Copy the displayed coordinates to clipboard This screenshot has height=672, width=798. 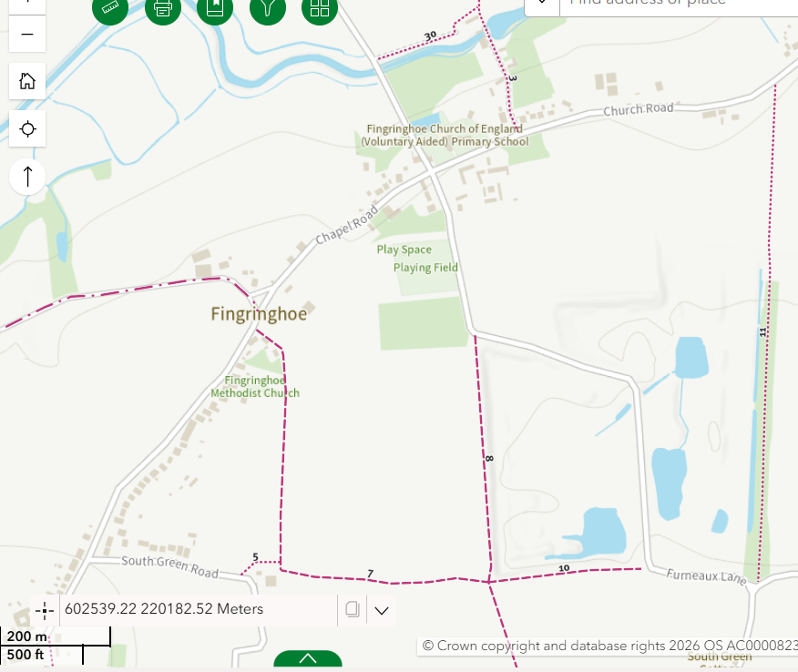point(353,609)
